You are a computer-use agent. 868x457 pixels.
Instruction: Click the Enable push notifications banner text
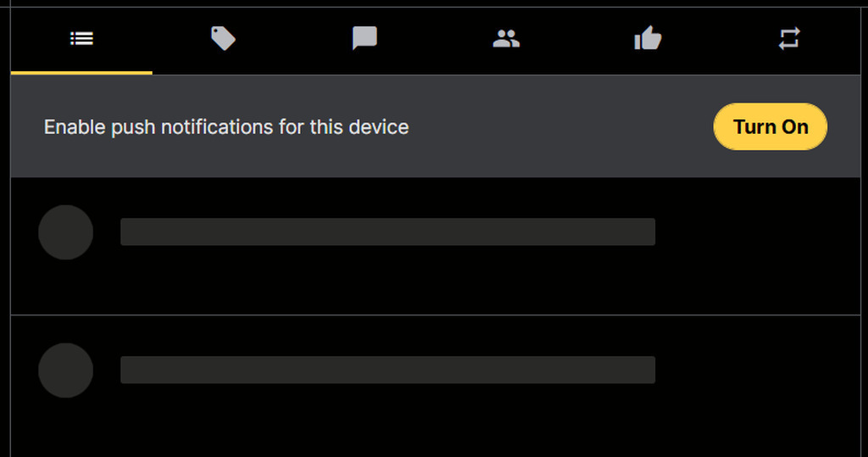pos(226,127)
